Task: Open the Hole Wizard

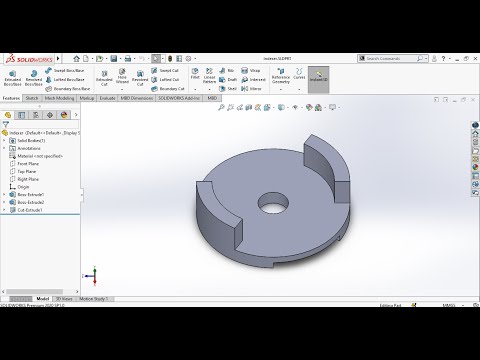Action: [122, 76]
